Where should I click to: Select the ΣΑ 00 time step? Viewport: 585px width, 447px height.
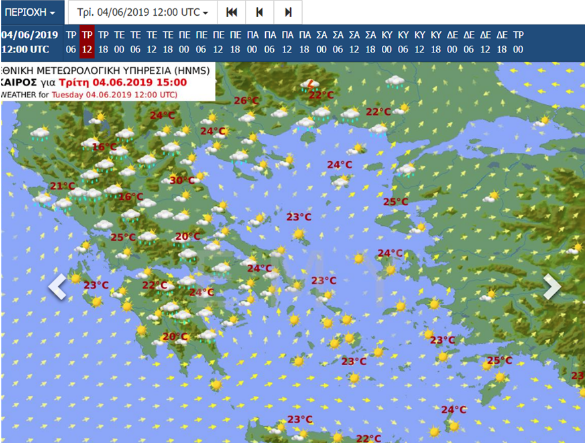click(321, 42)
